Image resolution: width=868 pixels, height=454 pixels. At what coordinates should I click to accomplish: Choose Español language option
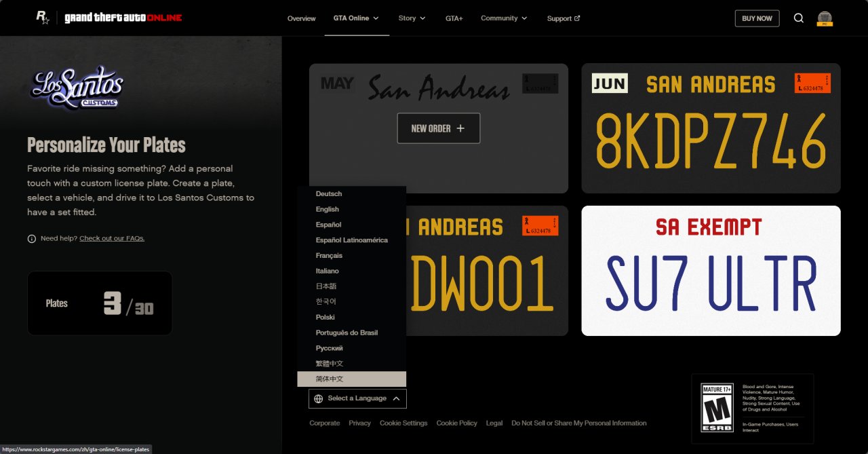click(351, 225)
